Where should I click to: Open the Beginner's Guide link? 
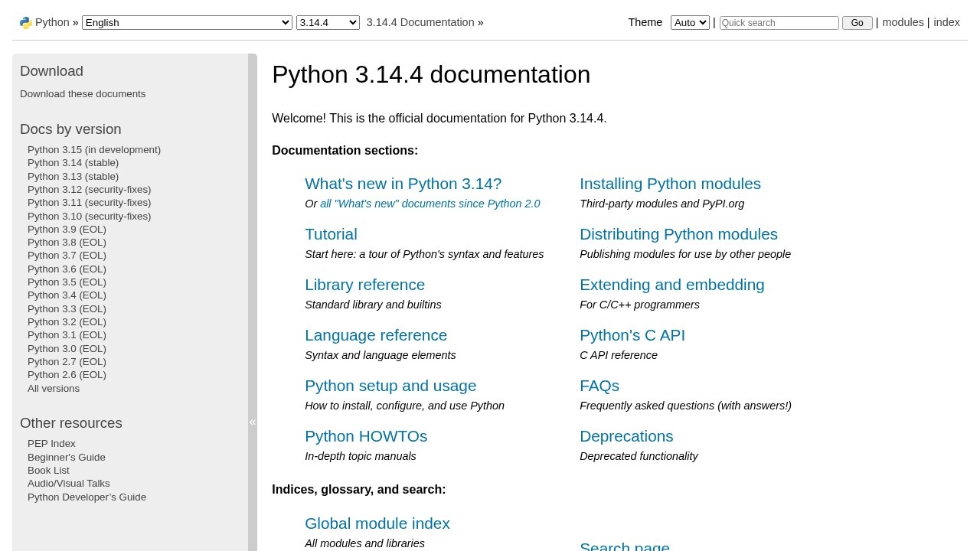point(67,458)
